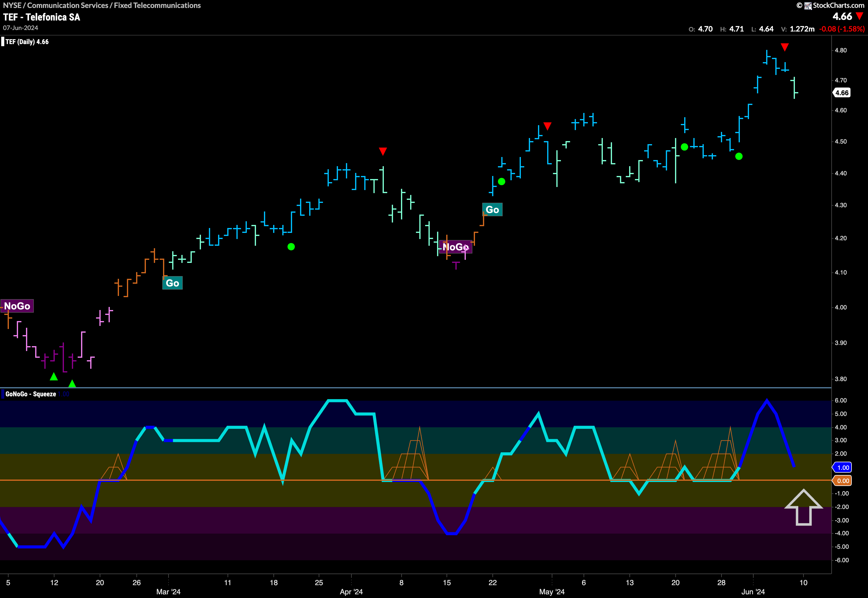The height and width of the screenshot is (598, 868).
Task: Click the TEF - Telefonica SA title
Action: (42, 17)
